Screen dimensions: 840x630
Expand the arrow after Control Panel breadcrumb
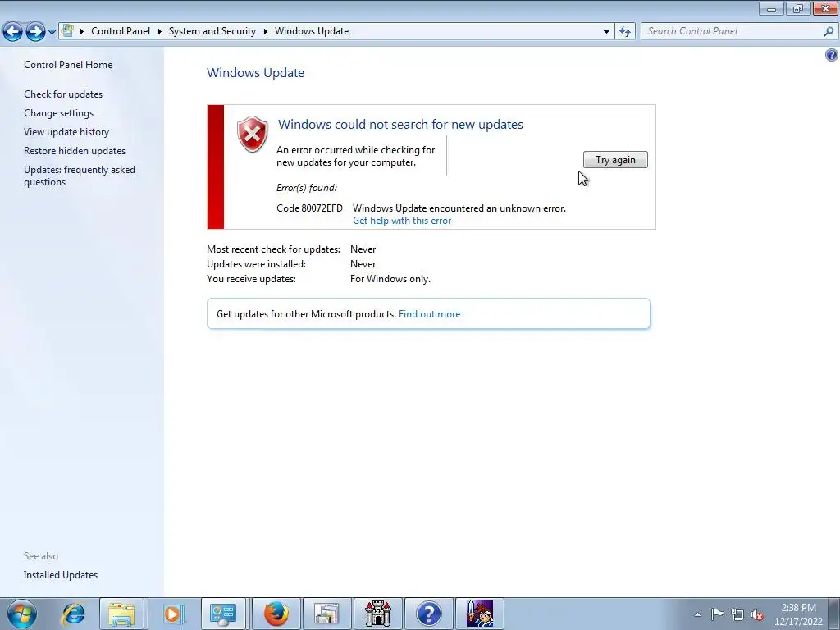pos(160,31)
